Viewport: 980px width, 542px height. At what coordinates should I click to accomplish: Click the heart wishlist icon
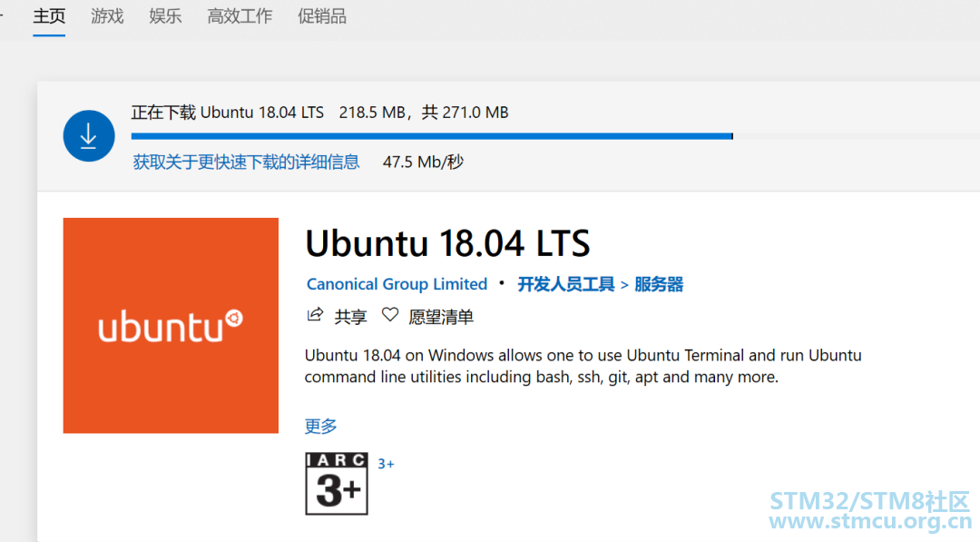point(390,314)
